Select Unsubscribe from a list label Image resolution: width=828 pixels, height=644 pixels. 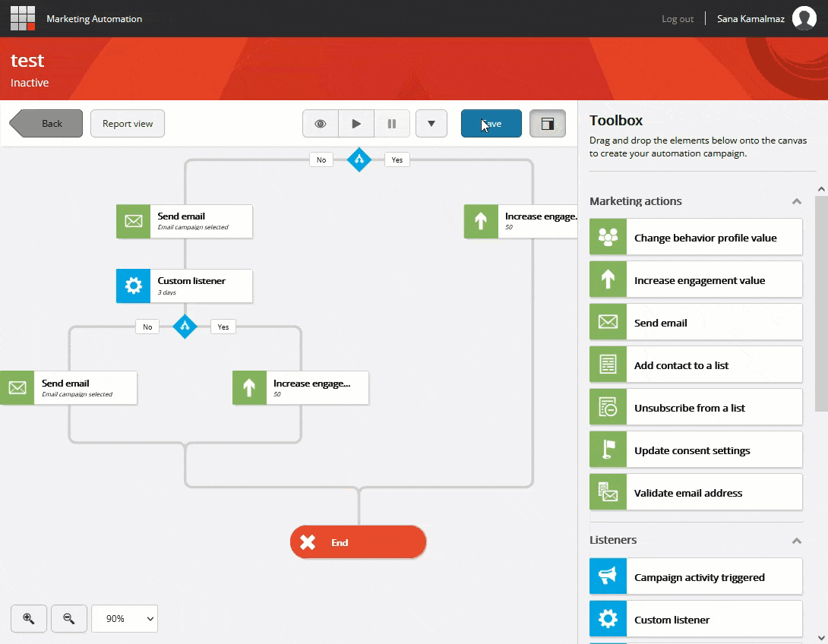(690, 408)
